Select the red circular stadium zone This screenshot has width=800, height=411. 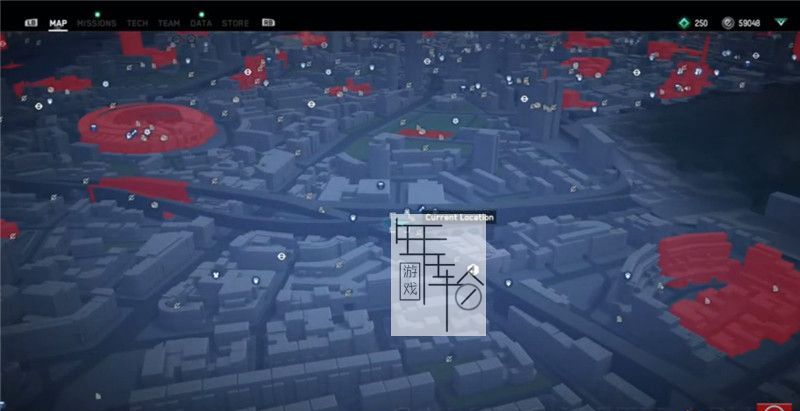[148, 128]
